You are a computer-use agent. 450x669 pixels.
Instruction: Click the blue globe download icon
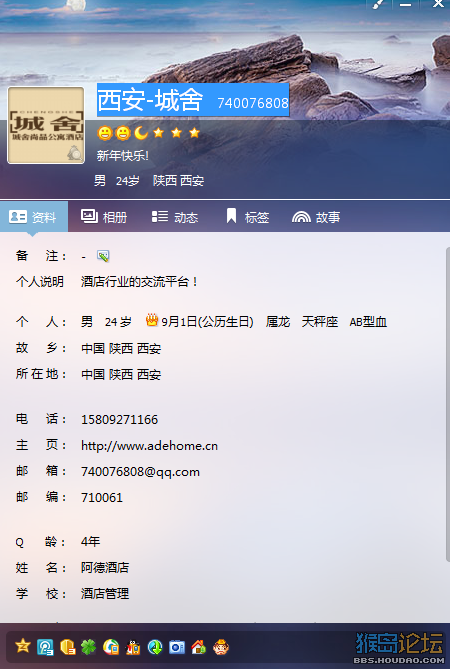[x=155, y=647]
